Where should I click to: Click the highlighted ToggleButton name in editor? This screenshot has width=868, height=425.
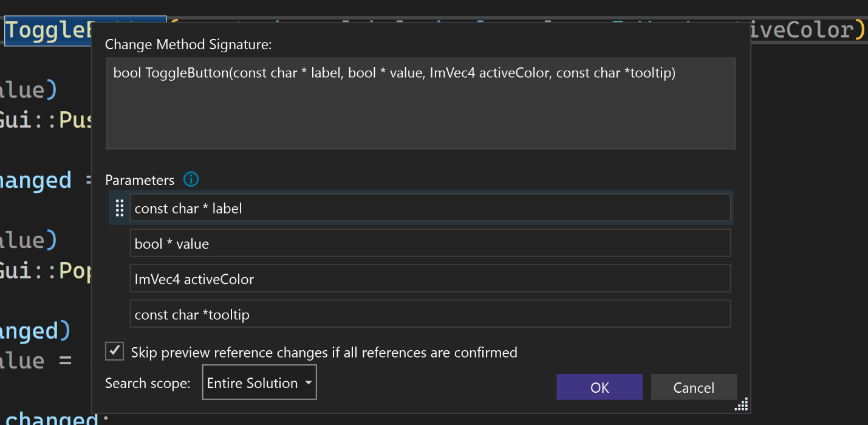coord(49,30)
